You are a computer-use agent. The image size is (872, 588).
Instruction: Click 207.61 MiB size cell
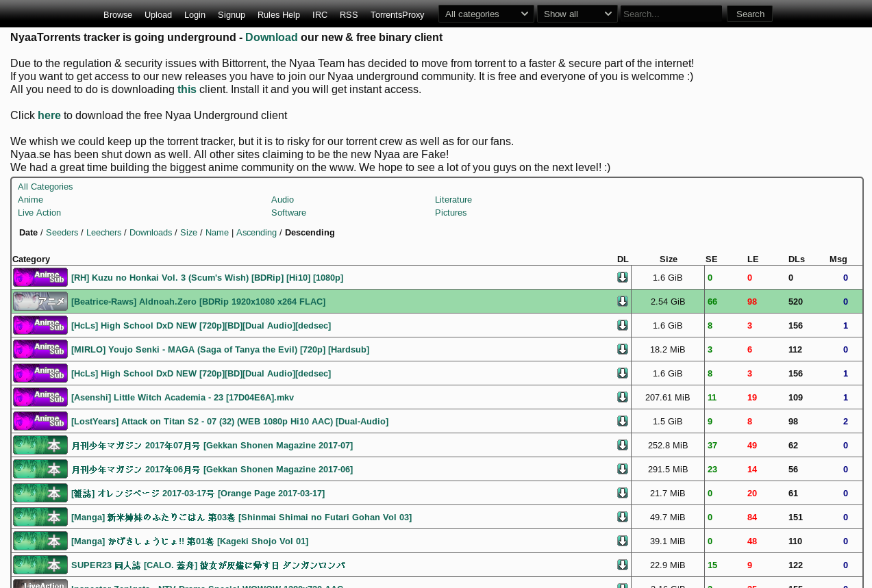668,398
